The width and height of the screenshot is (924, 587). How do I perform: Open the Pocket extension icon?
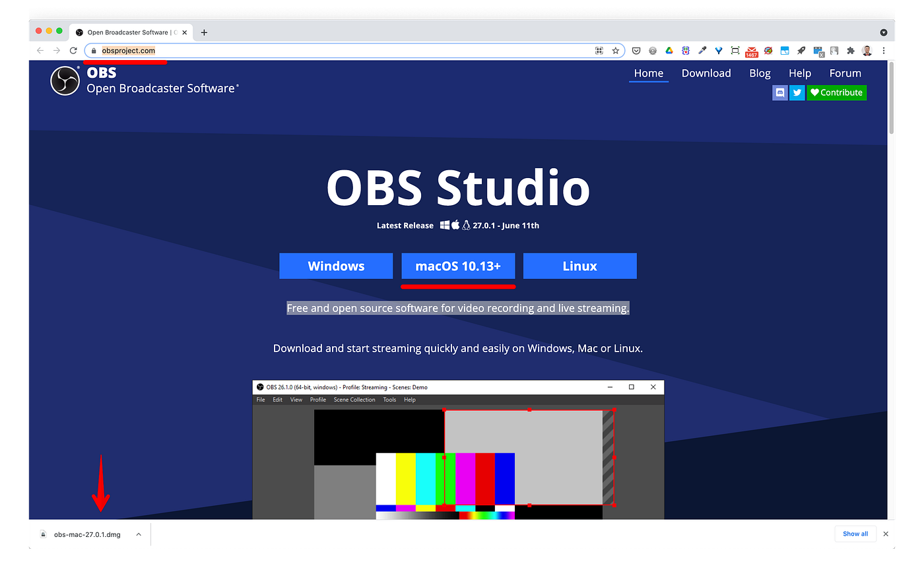click(636, 51)
